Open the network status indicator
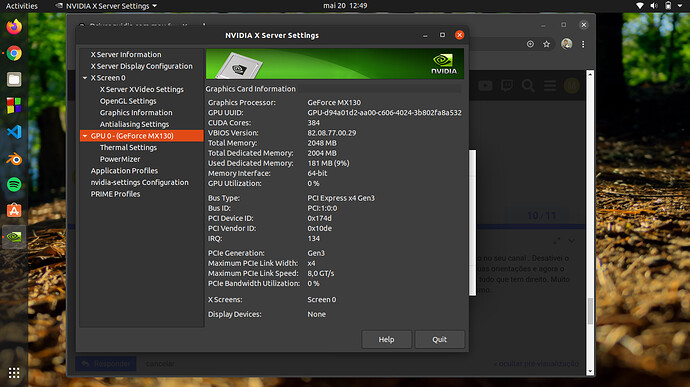Viewport: 690px width, 387px height. 640,6
